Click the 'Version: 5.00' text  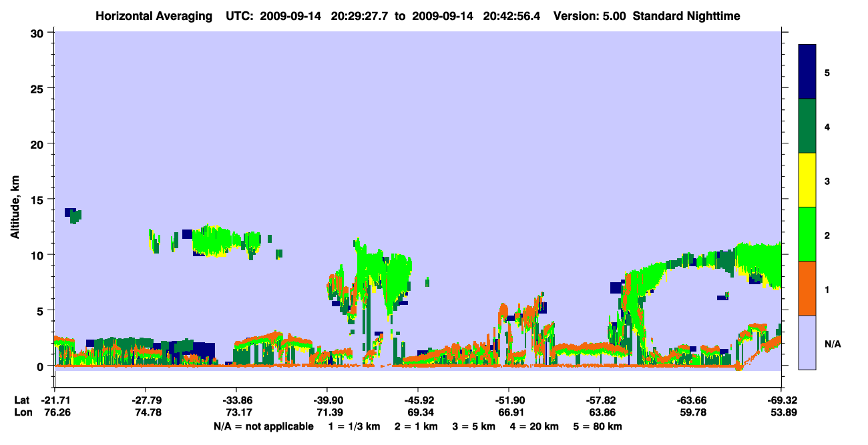click(591, 16)
